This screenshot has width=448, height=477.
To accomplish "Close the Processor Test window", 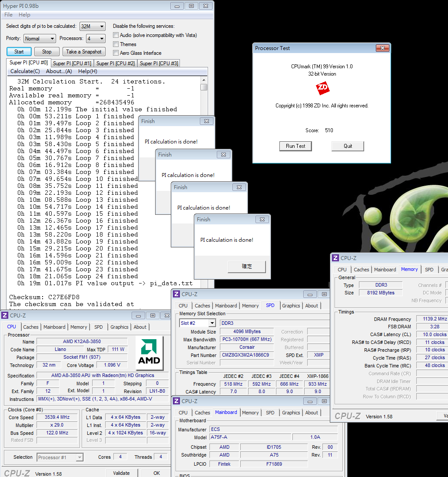I will [x=383, y=48].
